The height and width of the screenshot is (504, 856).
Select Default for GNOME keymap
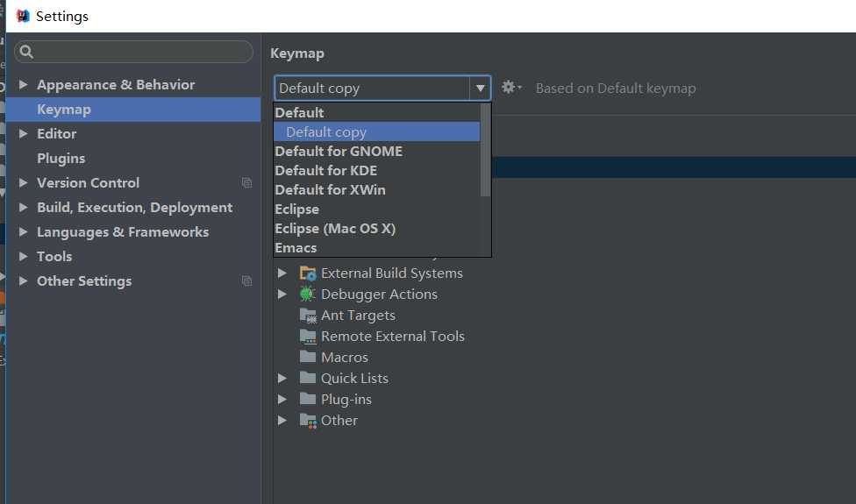[x=376, y=151]
